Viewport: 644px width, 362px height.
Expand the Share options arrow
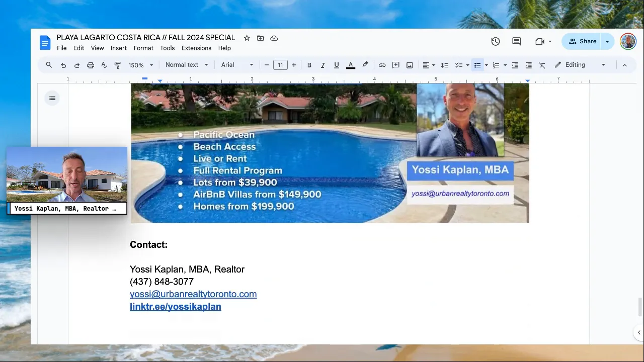(x=607, y=41)
